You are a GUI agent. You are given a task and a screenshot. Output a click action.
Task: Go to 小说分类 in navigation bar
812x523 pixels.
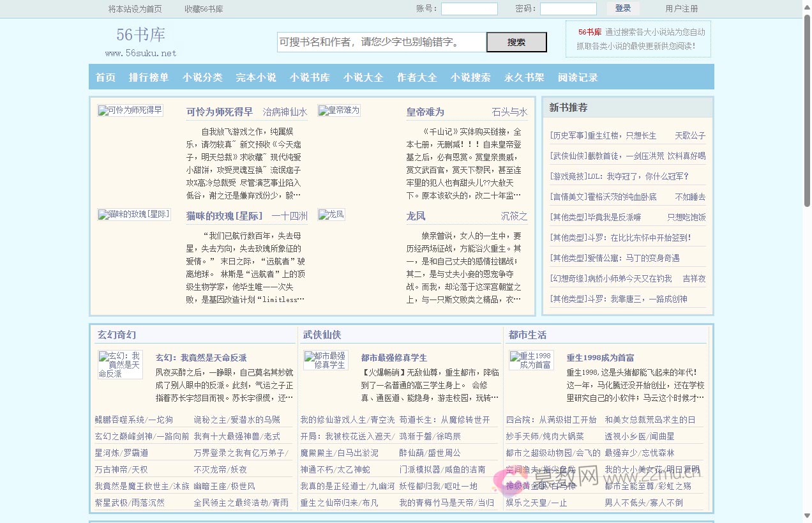point(202,77)
